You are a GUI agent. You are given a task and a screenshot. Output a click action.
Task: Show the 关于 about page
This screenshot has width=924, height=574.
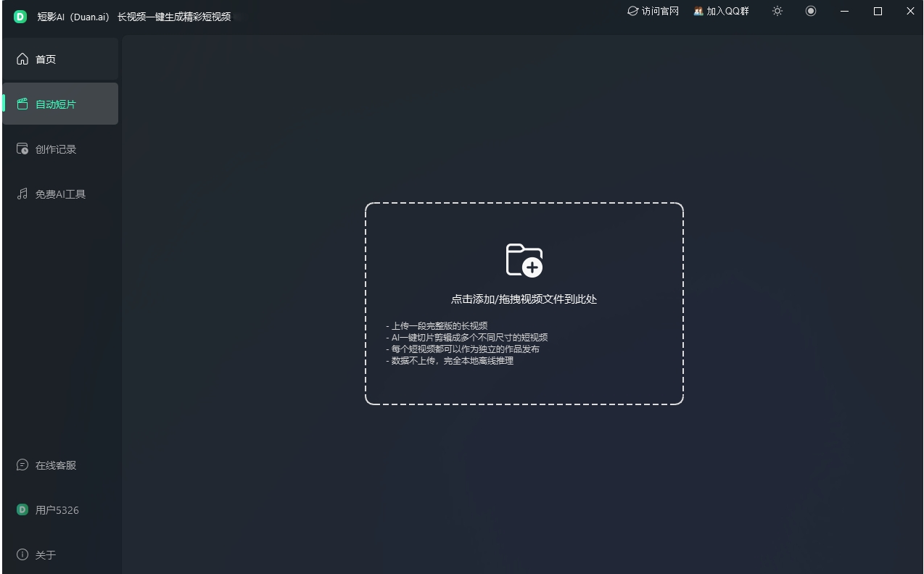60,554
